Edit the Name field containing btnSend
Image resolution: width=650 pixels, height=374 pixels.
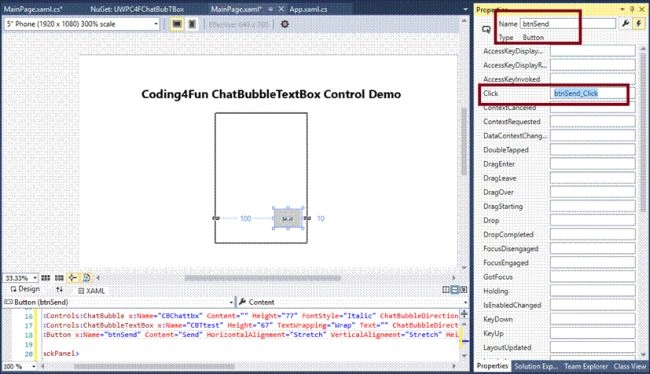[x=568, y=24]
